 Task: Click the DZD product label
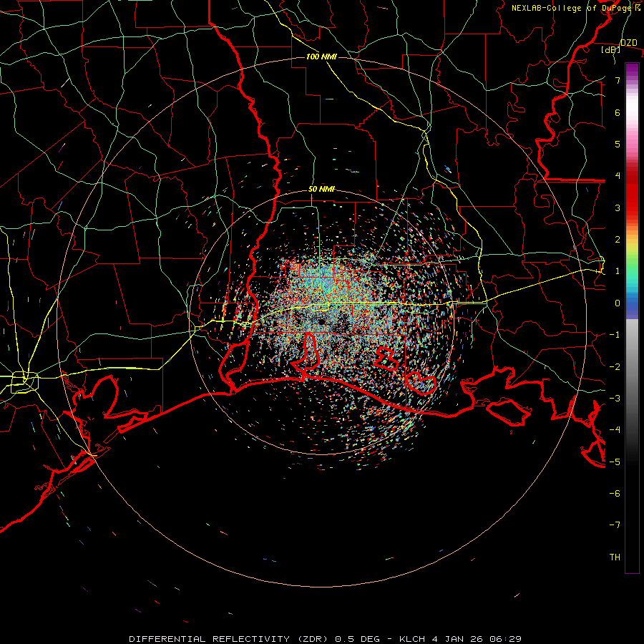pos(628,43)
